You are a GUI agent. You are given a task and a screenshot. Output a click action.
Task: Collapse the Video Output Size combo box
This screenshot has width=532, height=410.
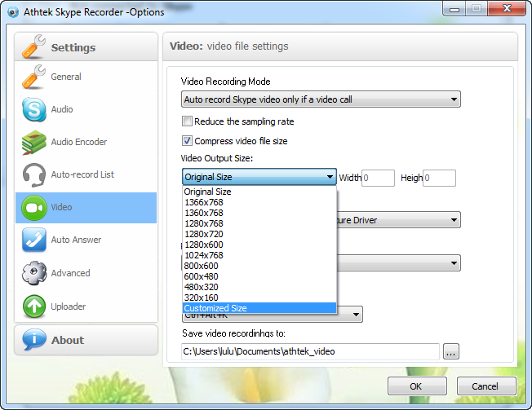tap(259, 177)
